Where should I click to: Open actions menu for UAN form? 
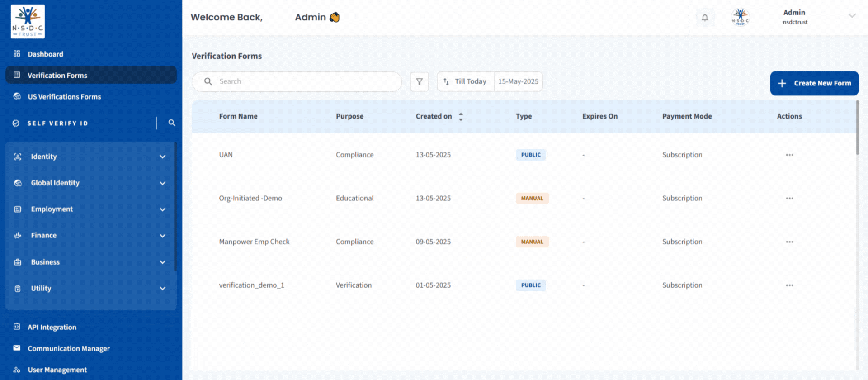click(x=789, y=155)
